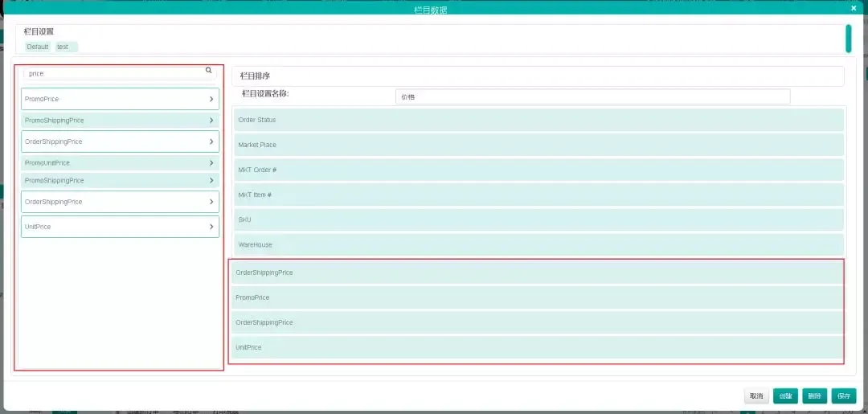Select PromoUnitPrice in the search results
This screenshot has width=868, height=414.
pyautogui.click(x=120, y=162)
